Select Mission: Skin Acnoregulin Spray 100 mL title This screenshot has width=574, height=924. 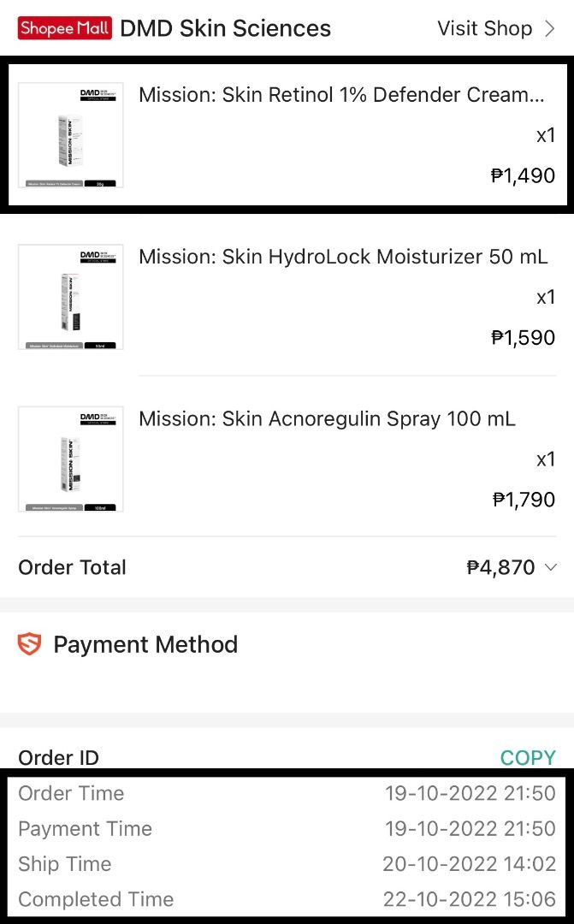[x=327, y=419]
